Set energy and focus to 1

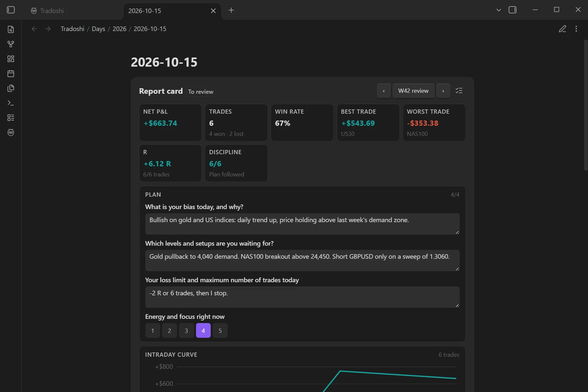click(x=153, y=331)
